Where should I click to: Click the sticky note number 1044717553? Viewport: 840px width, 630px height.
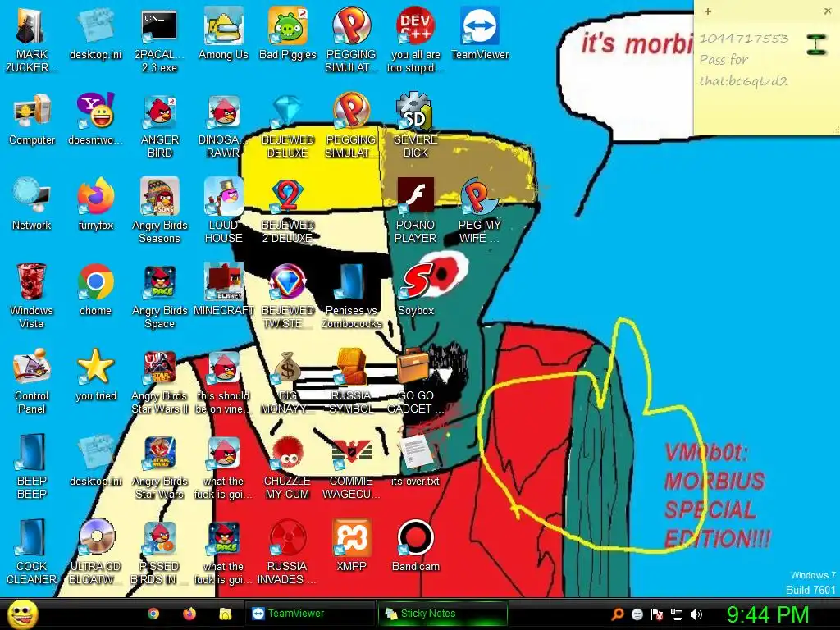click(x=743, y=39)
